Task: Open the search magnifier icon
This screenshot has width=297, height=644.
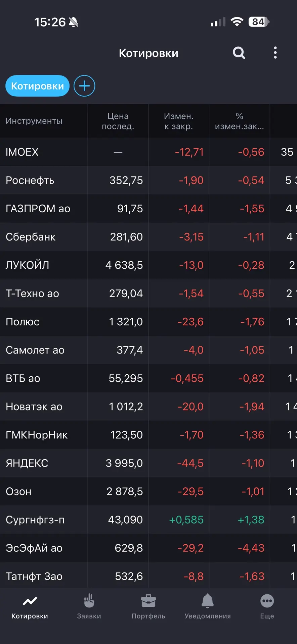Action: tap(239, 53)
